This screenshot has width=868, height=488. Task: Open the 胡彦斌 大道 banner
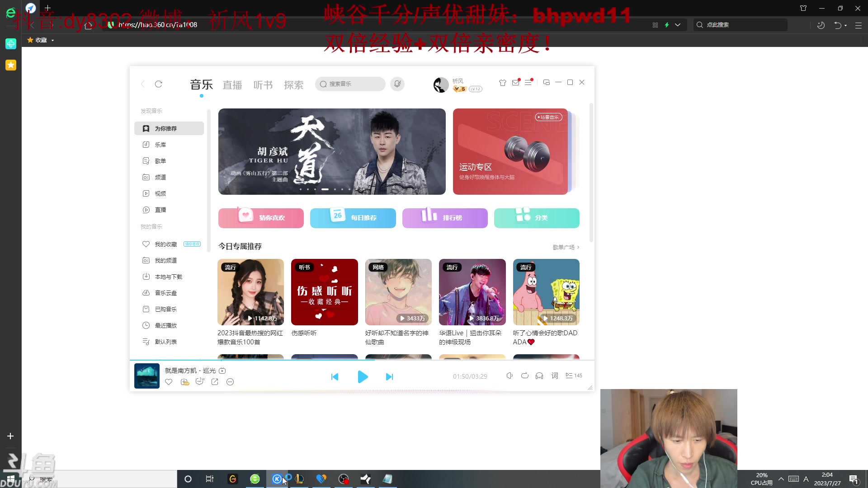[332, 151]
